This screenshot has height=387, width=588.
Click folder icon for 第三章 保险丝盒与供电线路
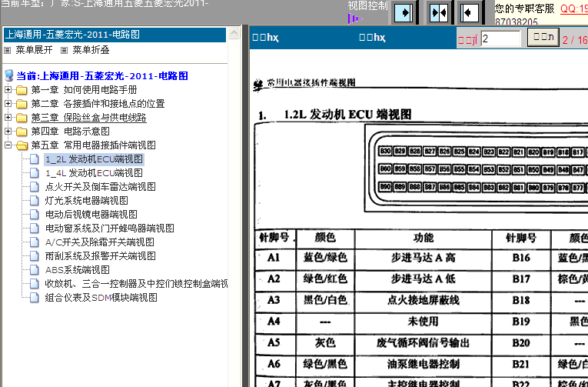tap(22, 118)
